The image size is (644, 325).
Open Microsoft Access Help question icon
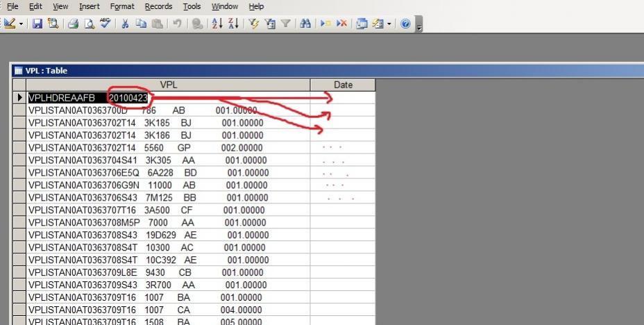click(405, 24)
